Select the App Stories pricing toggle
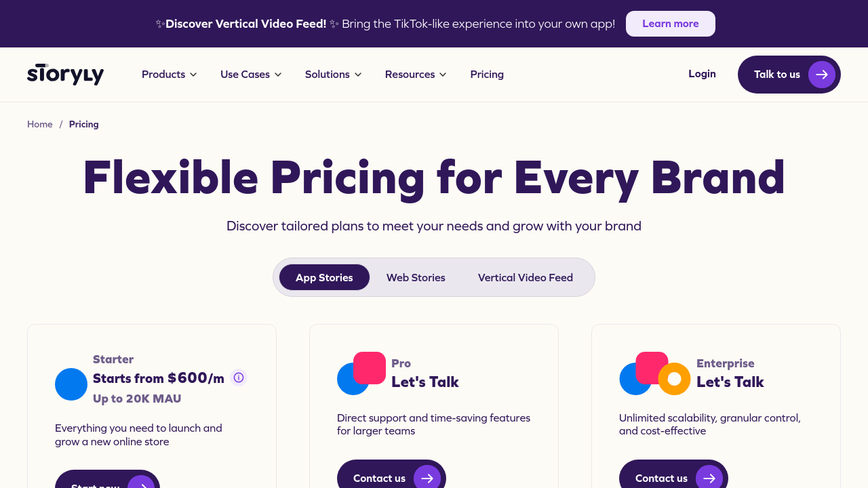The width and height of the screenshot is (868, 488). (324, 277)
